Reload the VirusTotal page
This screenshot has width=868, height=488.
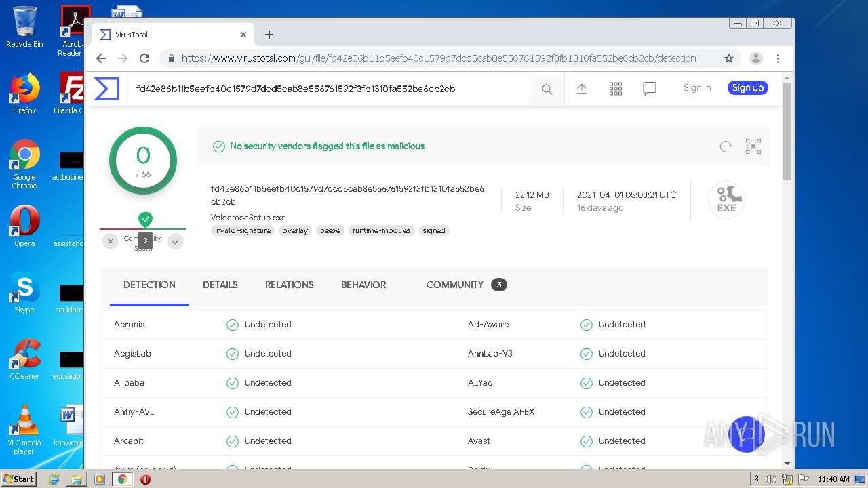(x=144, y=58)
